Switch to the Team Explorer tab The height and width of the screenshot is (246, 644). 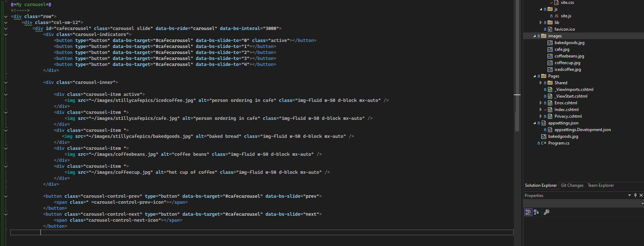click(601, 185)
